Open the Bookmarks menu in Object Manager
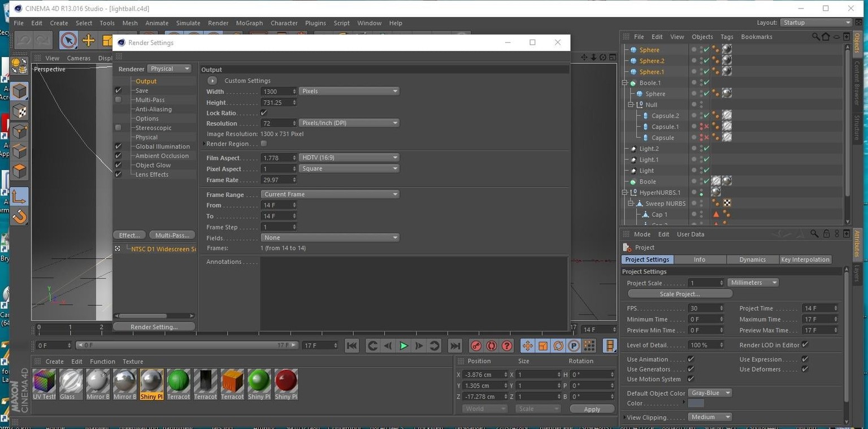The height and width of the screenshot is (429, 868). coord(757,37)
